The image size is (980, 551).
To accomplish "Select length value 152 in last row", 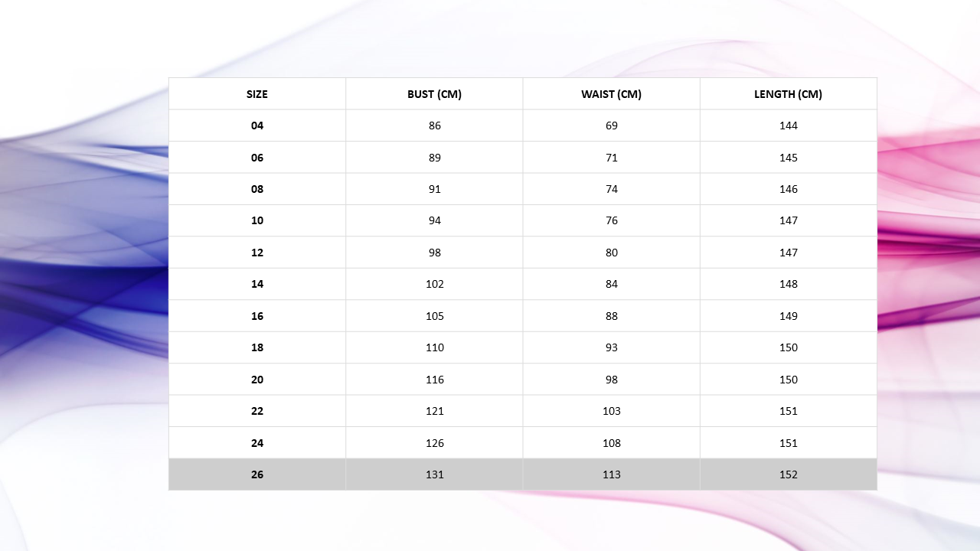I will pyautogui.click(x=788, y=474).
